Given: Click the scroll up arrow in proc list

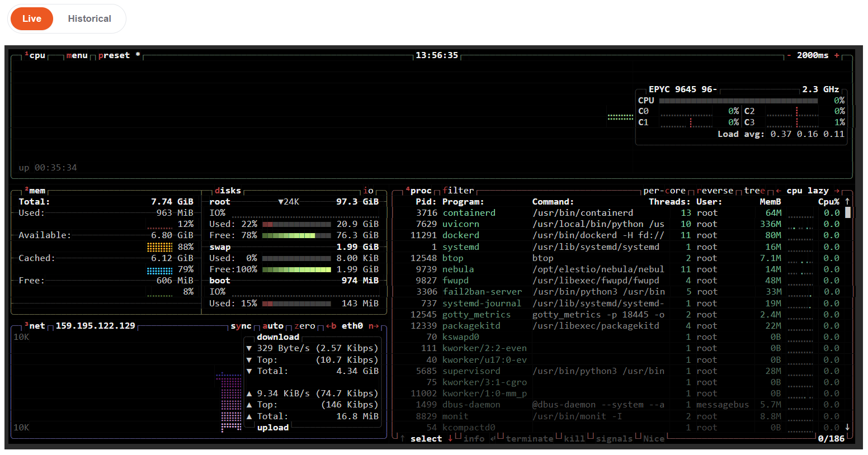Looking at the screenshot, I should (x=847, y=201).
